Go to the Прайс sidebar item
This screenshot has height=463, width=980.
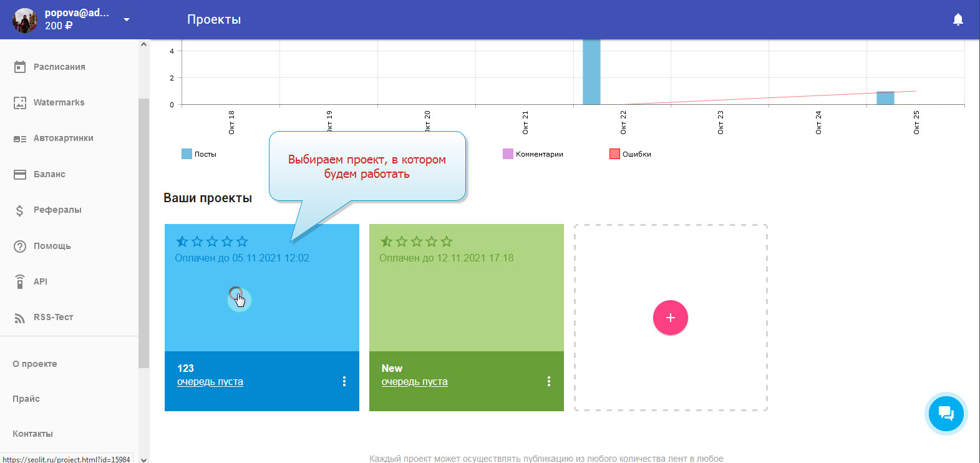(26, 399)
